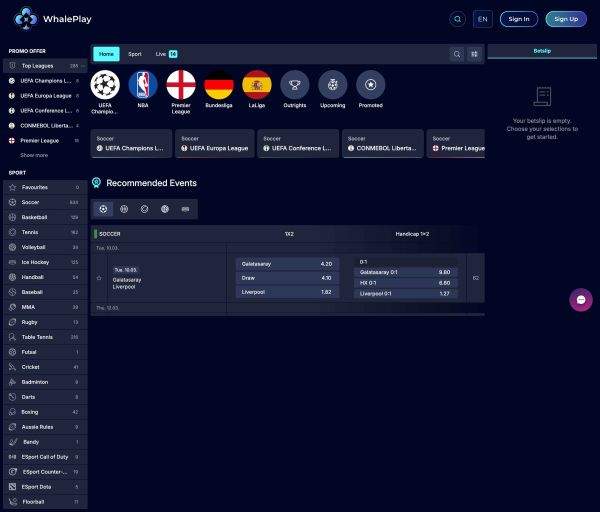
Task: Bet on Draw at 4.10
Action: point(287,278)
